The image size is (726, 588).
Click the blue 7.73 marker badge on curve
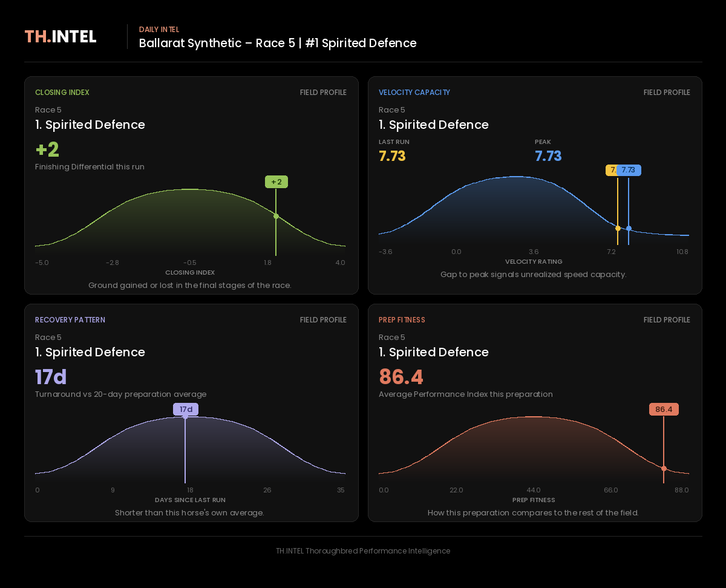click(x=629, y=171)
